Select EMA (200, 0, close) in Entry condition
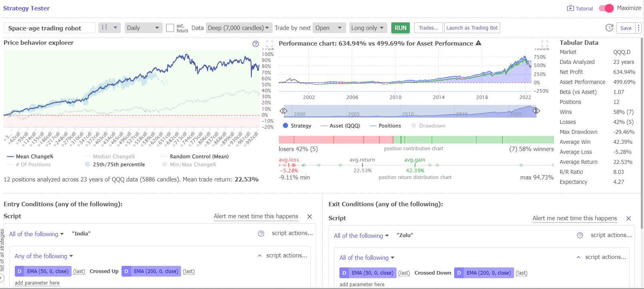The height and width of the screenshot is (289, 644). tap(151, 271)
